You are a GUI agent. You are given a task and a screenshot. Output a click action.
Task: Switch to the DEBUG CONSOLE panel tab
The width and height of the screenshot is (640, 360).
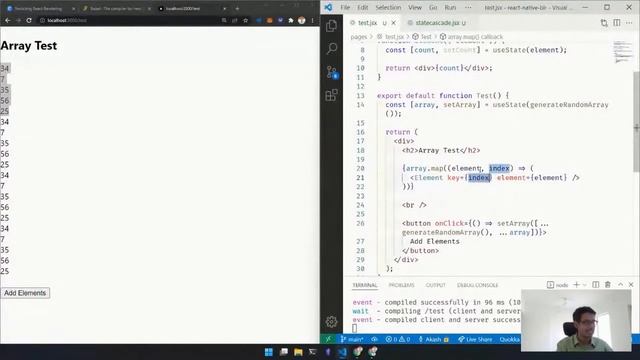click(x=477, y=285)
